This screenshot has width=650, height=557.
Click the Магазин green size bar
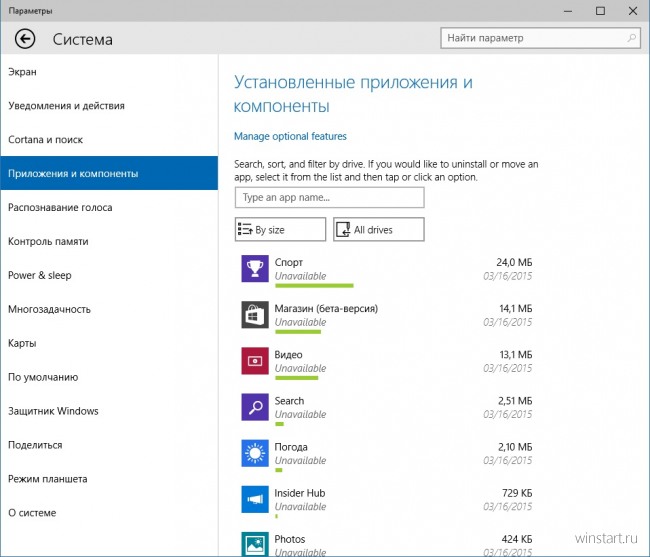point(298,332)
